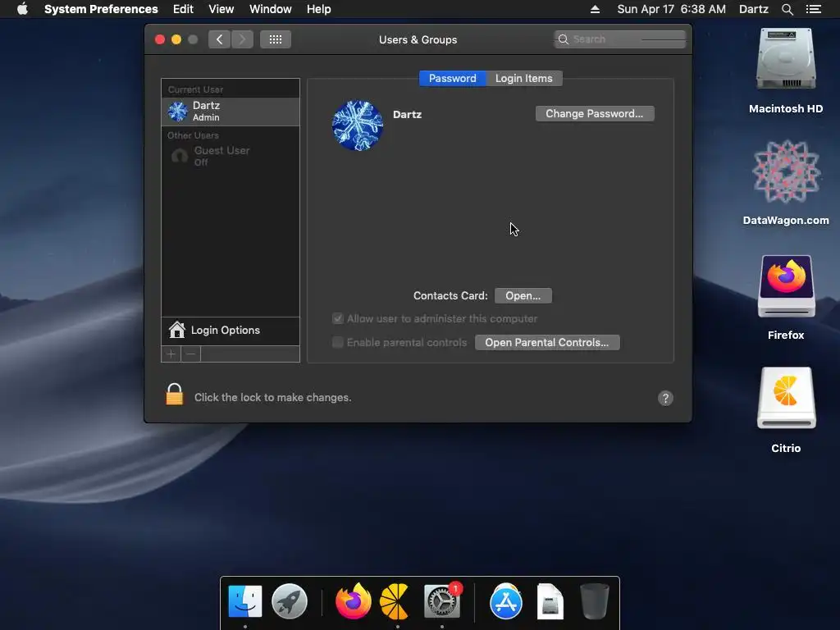Click Dartz snowflake profile picture
840x630 pixels.
coord(358,126)
